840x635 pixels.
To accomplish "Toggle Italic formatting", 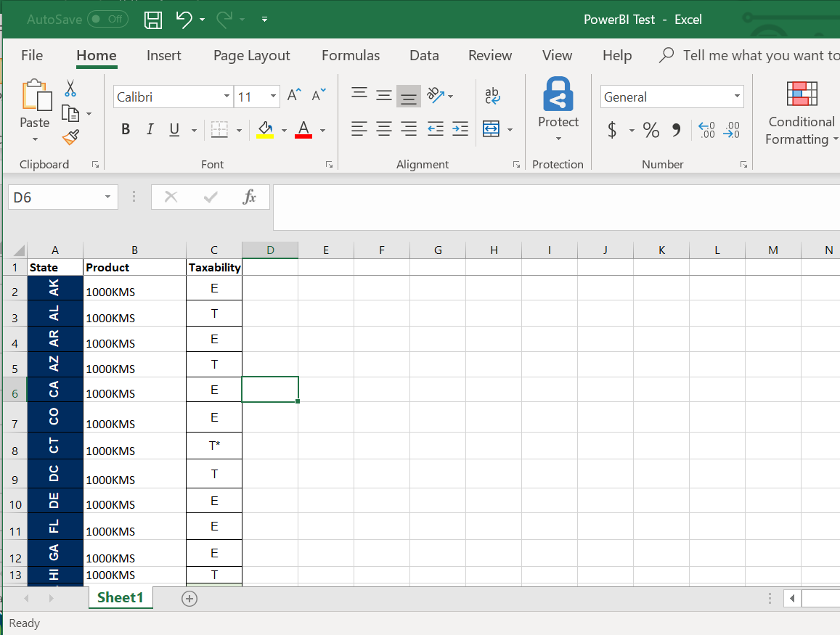I will coord(150,129).
